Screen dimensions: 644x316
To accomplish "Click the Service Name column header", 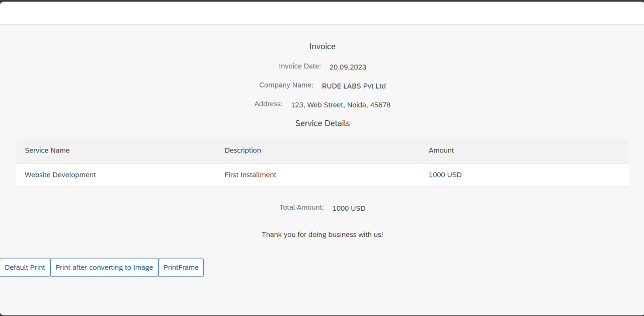I will point(47,150).
